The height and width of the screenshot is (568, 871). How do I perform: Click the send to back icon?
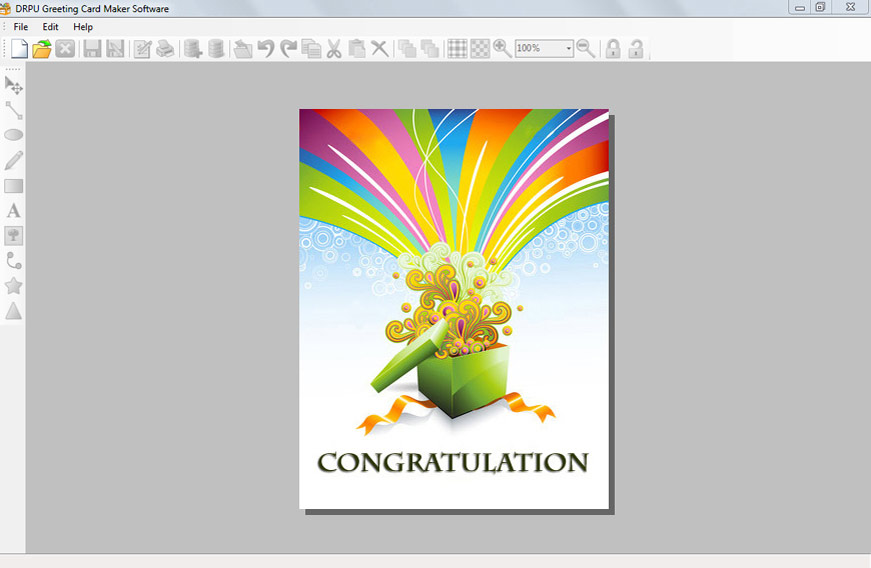point(430,49)
